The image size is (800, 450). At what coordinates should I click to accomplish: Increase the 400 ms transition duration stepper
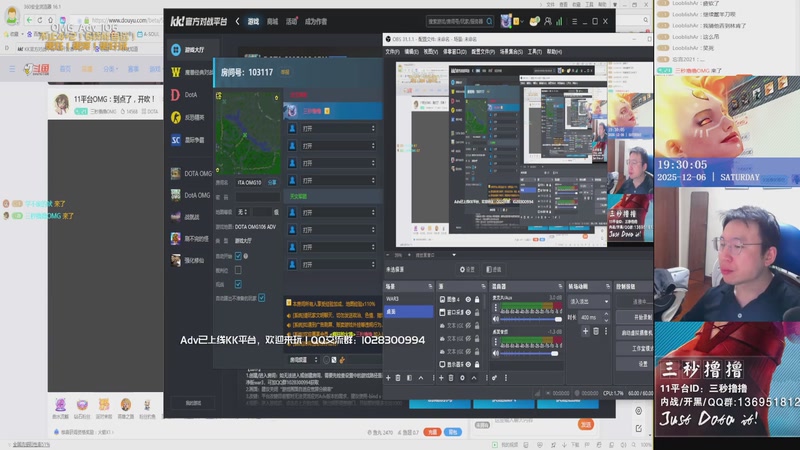[x=606, y=314]
